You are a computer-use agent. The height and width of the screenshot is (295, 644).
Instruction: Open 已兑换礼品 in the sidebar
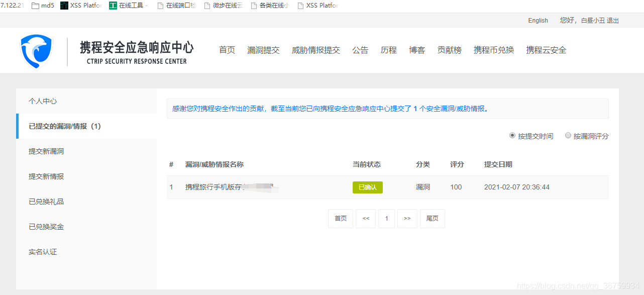coord(86,202)
